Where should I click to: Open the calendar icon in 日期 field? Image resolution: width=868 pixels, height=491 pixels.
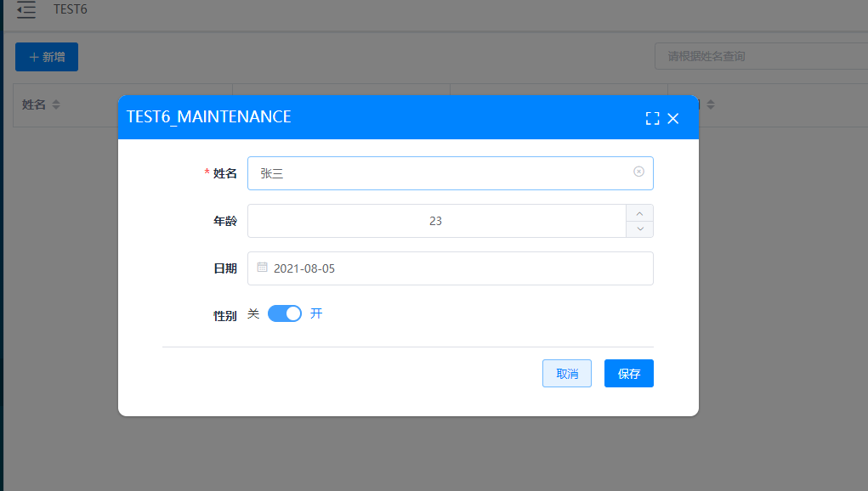click(263, 268)
